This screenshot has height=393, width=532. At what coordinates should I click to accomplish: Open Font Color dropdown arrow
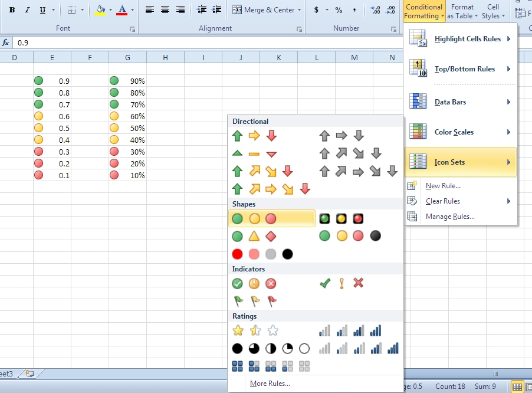click(x=132, y=10)
